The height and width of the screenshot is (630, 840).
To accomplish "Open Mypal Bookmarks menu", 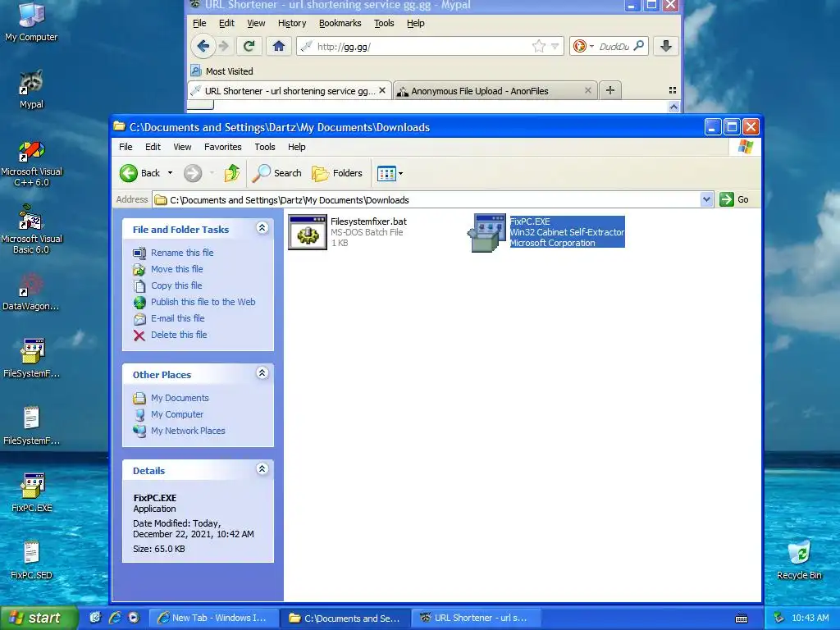I will 340,23.
